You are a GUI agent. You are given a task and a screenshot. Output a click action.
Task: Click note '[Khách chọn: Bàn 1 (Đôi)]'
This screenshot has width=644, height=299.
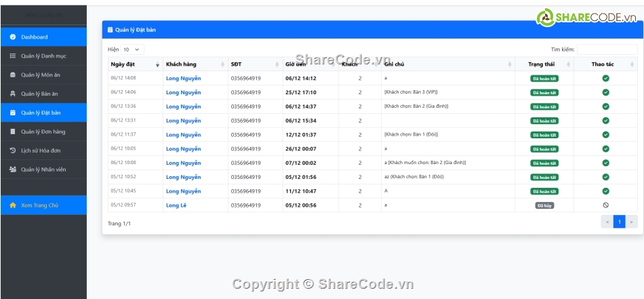coord(411,134)
